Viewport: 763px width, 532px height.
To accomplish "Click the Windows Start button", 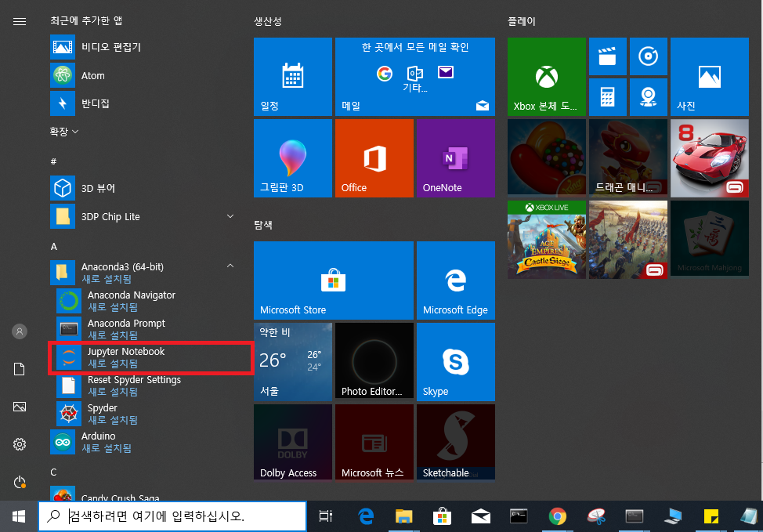I will 19,516.
